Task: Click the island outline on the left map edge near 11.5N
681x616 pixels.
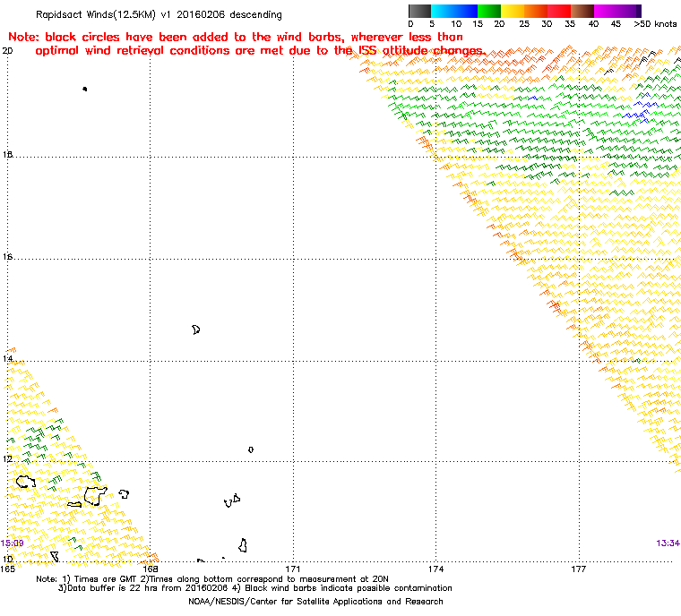Action: point(26,482)
